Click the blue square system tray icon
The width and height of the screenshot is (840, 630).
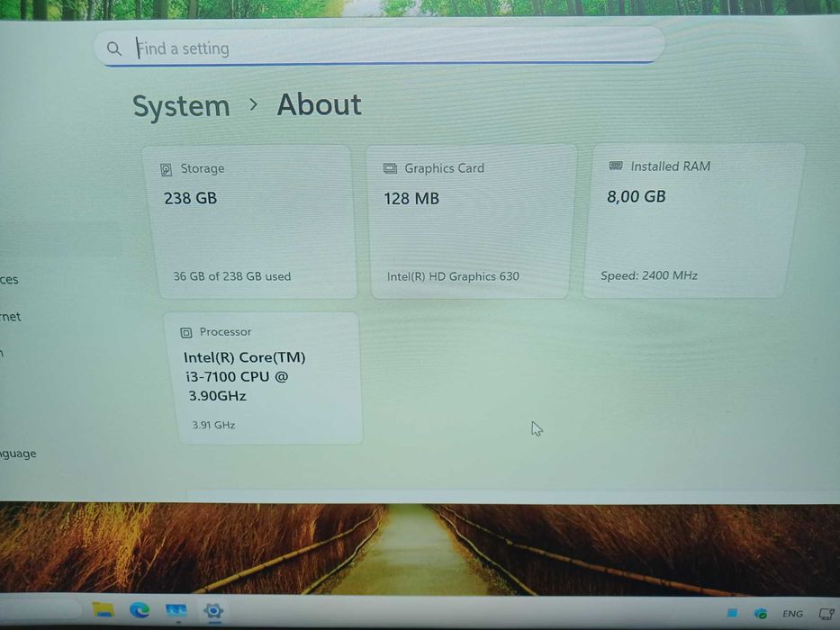tap(732, 612)
